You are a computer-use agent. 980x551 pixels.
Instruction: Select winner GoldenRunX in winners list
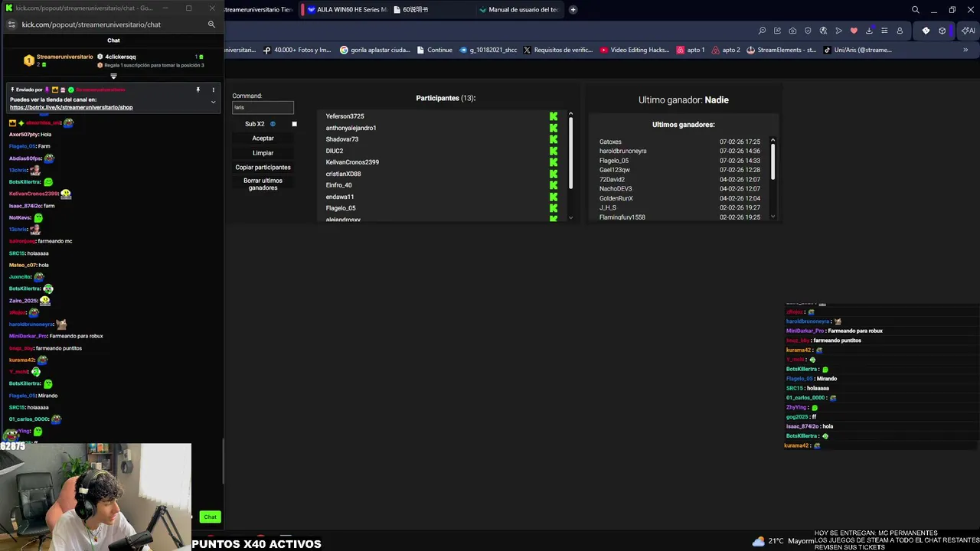(x=616, y=198)
